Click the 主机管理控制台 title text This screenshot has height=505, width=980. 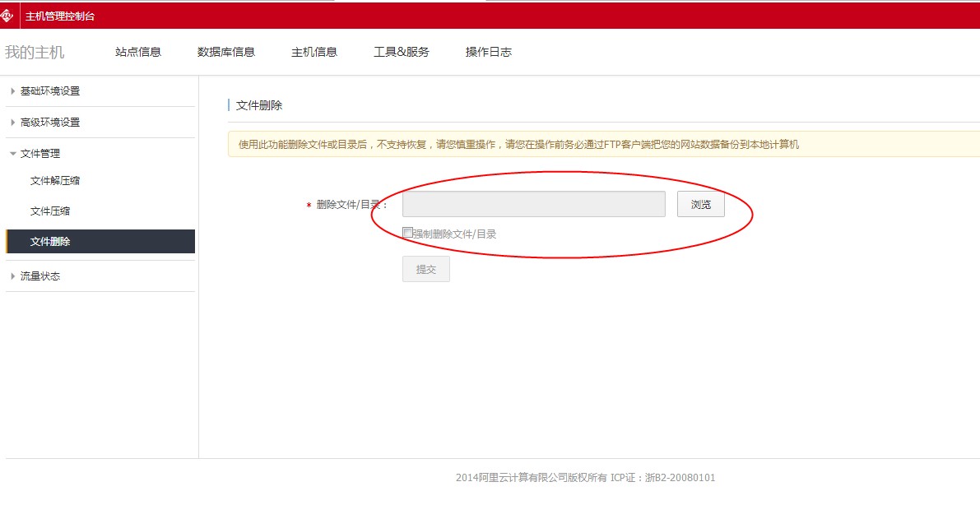[x=60, y=16]
